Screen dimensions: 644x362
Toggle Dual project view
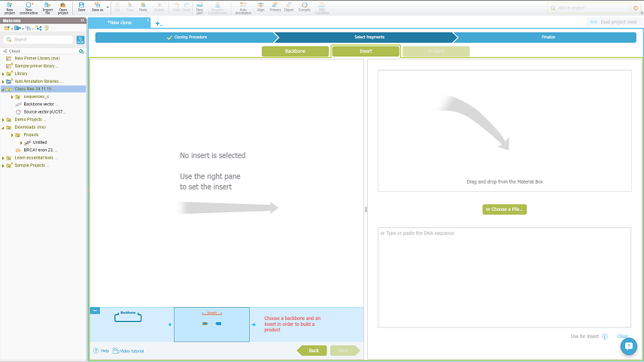pos(614,23)
